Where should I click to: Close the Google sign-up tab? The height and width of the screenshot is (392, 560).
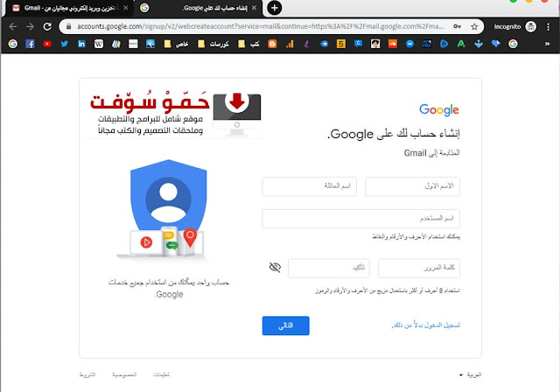click(254, 8)
